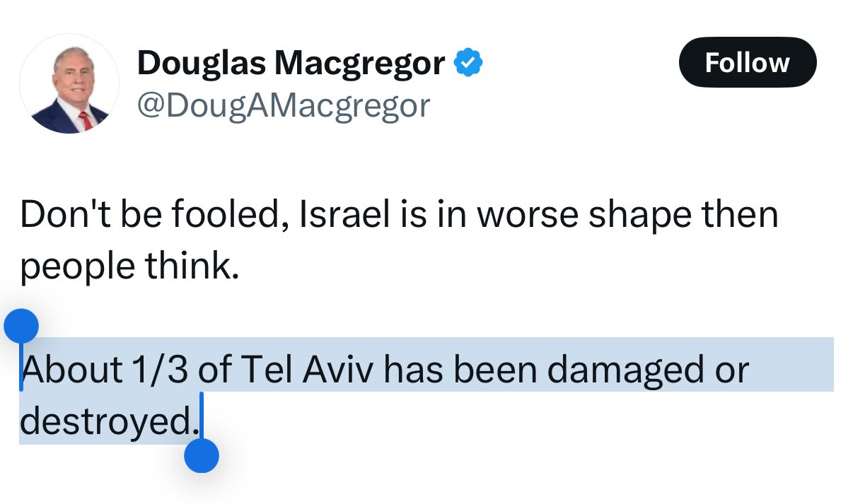This screenshot has width=853, height=504.
Task: Tap the highlighted word "destroyed."
Action: pos(108,422)
